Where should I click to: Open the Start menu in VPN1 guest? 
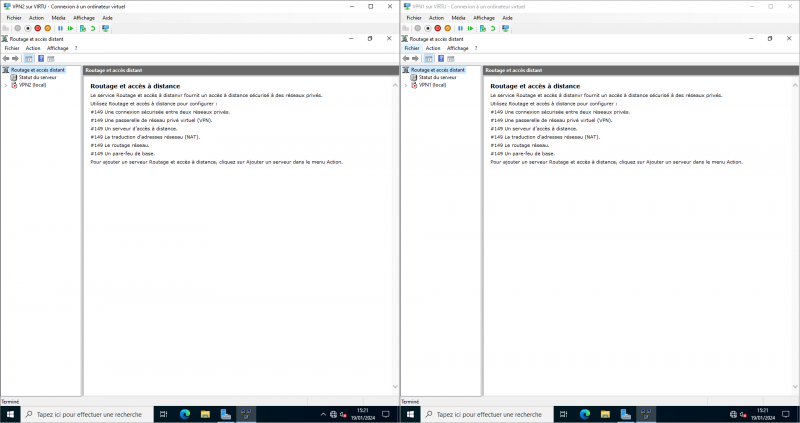point(410,414)
